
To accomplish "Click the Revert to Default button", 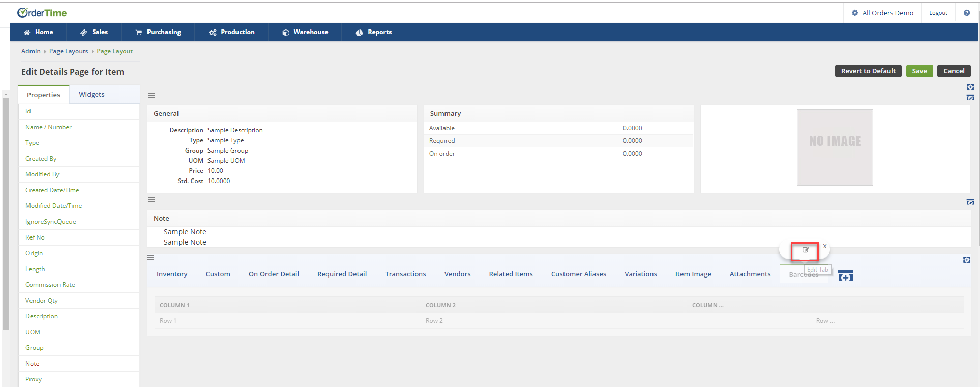I will coord(868,71).
